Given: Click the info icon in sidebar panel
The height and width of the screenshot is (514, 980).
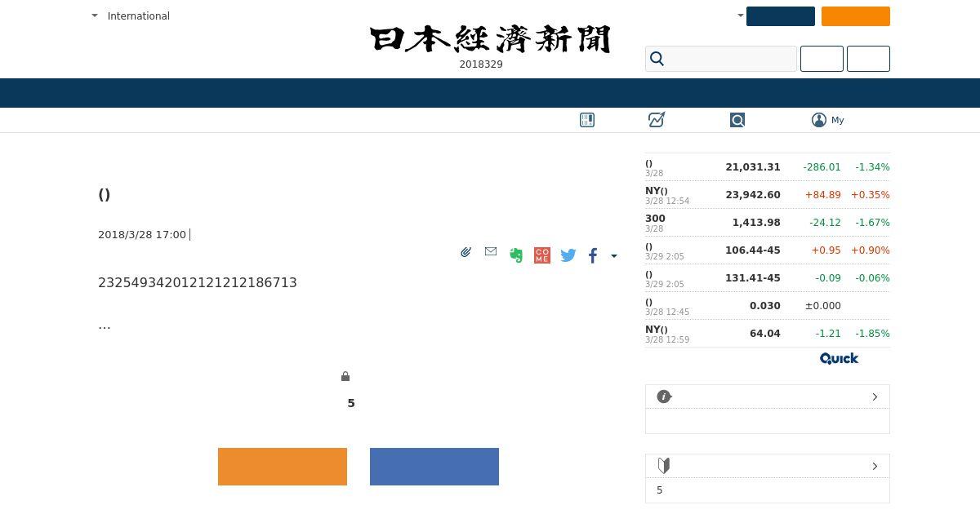Looking at the screenshot, I should 664,397.
